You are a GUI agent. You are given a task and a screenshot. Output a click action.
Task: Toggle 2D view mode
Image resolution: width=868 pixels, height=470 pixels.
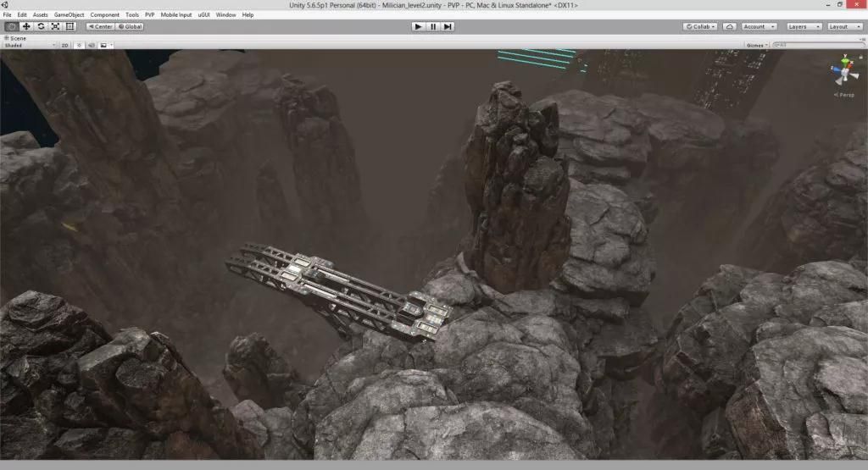[x=64, y=45]
